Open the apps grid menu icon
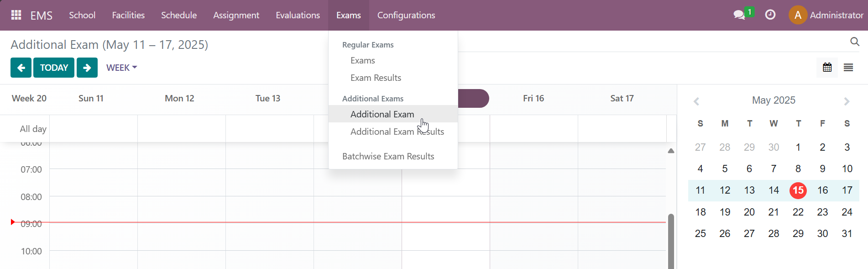868x269 pixels. [x=16, y=15]
